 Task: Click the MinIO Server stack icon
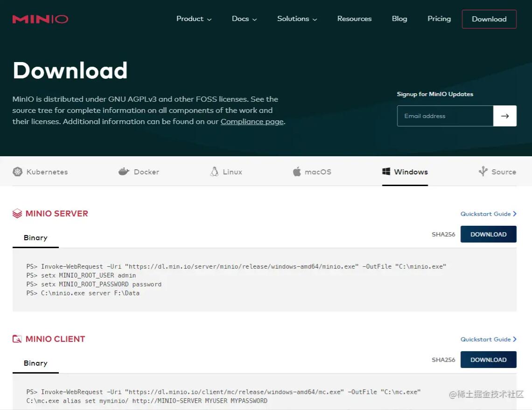(17, 213)
